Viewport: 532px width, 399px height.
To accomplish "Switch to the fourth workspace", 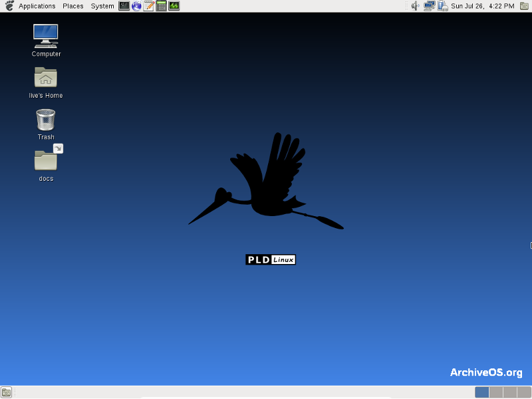I will (x=524, y=392).
